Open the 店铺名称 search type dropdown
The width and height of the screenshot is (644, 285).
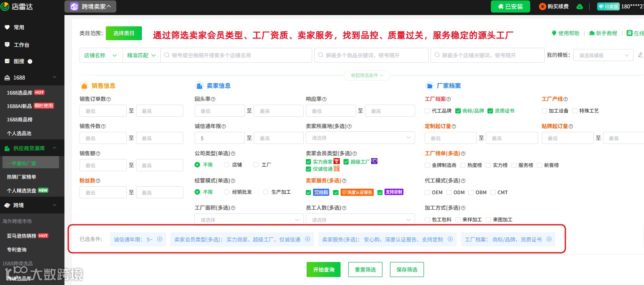click(101, 55)
